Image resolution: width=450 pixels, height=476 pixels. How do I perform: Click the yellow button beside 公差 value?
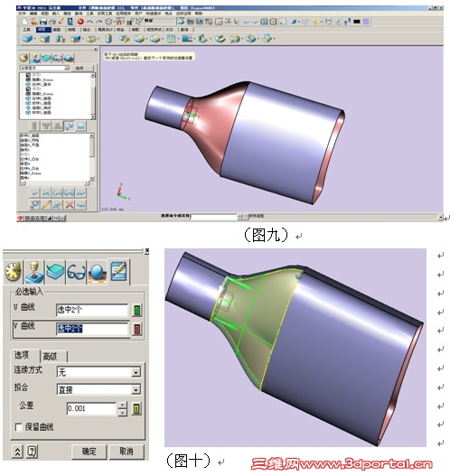click(x=136, y=409)
